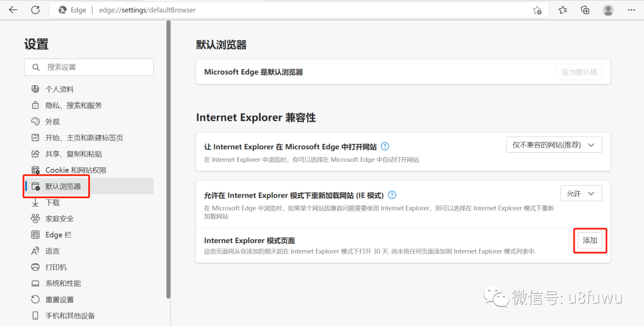Viewport: 644px width, 326px height.
Task: Open Edge 栏 settings
Action: (58, 235)
